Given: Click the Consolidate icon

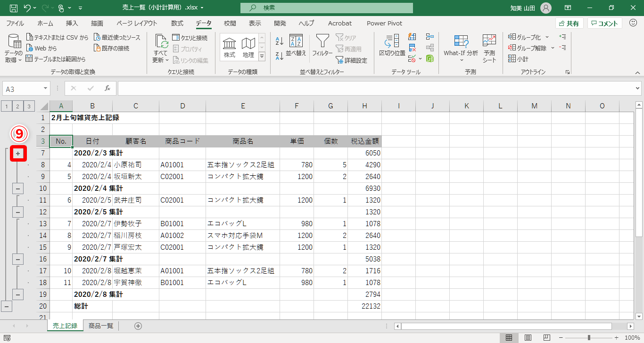Looking at the screenshot, I should click(x=429, y=37).
